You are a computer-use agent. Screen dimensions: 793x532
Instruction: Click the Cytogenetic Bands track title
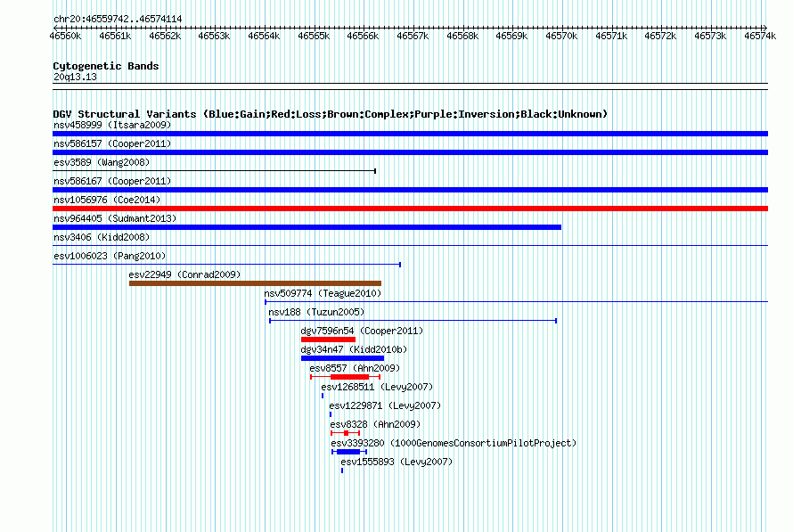106,66
